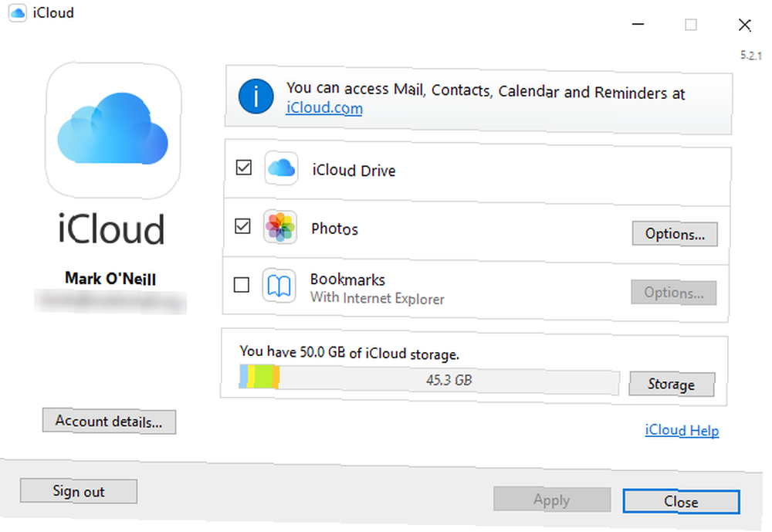772x532 pixels.
Task: Click the green segment in storage bar
Action: click(x=264, y=377)
